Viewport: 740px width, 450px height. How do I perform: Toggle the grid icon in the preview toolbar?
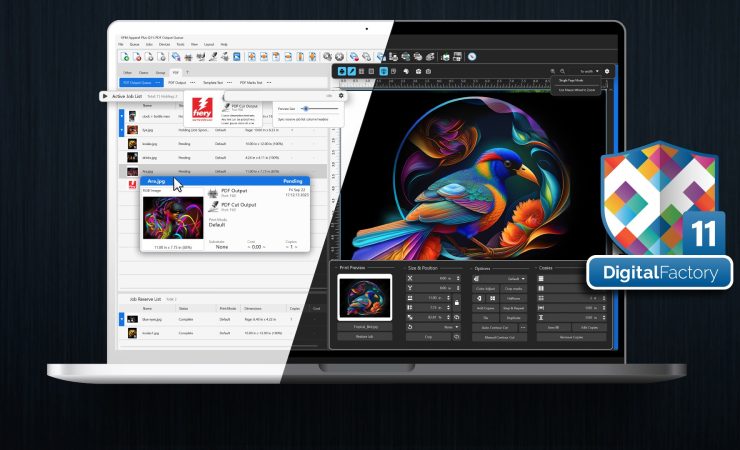point(362,71)
